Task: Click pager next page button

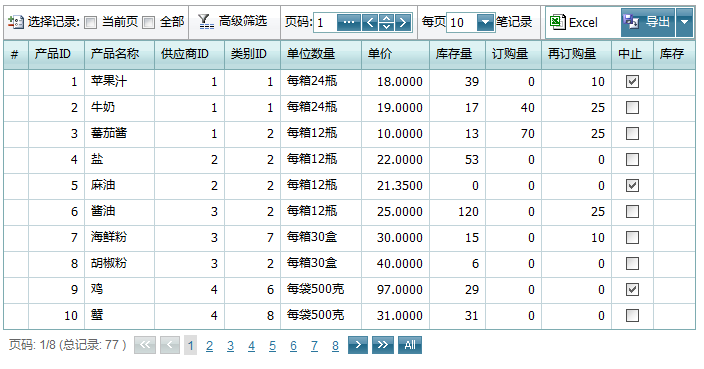Action: pos(358,345)
